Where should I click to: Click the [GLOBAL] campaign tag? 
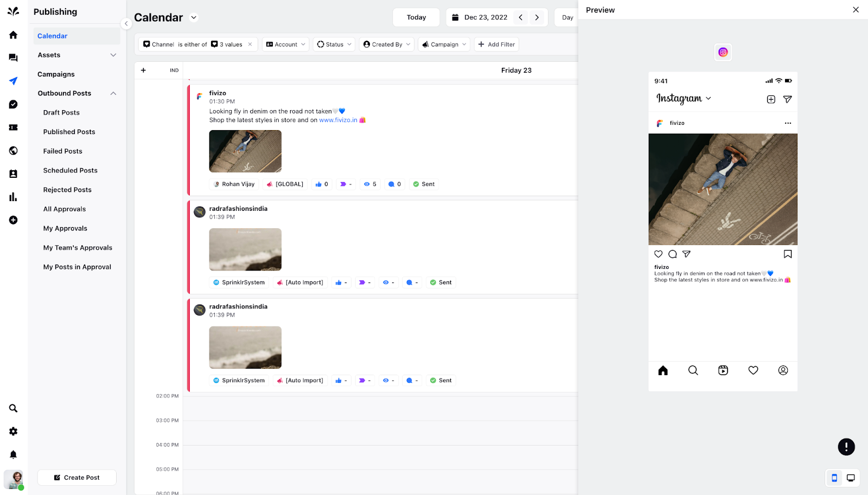pyautogui.click(x=285, y=184)
